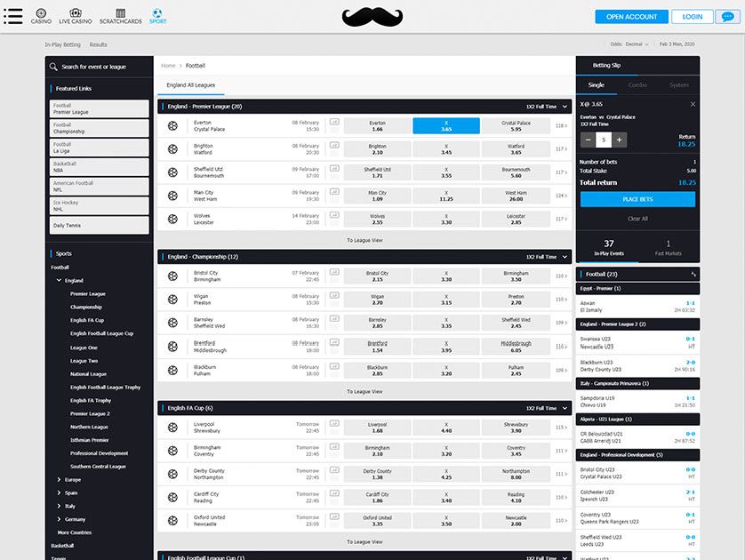The height and width of the screenshot is (560, 745).
Task: Remove the Everton bet from slip
Action: click(x=693, y=104)
